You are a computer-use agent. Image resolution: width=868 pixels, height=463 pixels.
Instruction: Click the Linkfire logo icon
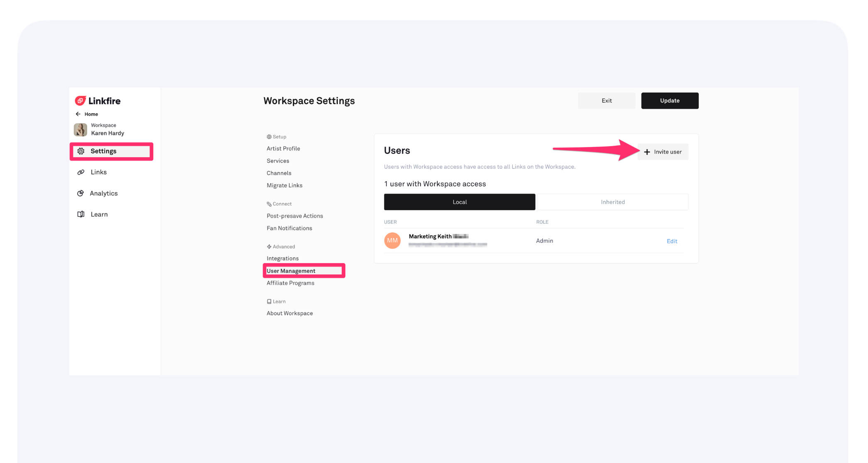80,101
